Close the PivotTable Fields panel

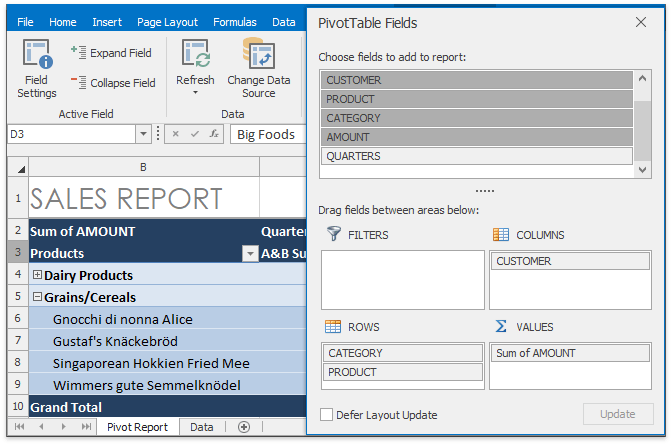(641, 22)
